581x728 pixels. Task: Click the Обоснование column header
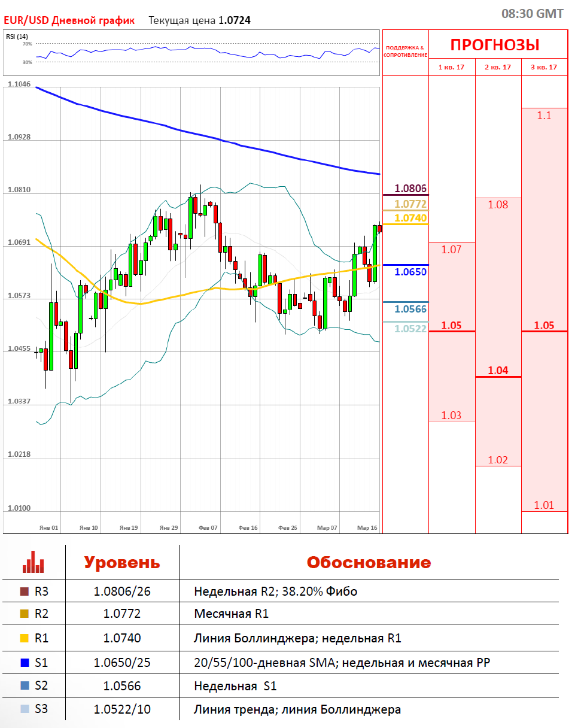point(368,563)
